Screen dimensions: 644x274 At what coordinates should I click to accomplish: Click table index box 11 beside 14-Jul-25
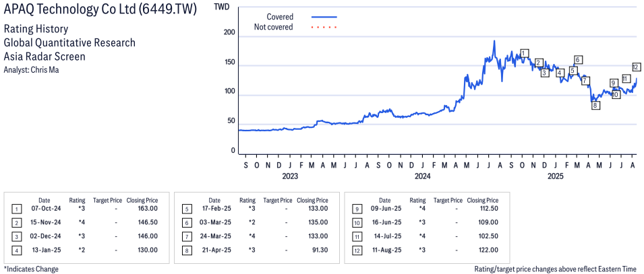(x=356, y=236)
